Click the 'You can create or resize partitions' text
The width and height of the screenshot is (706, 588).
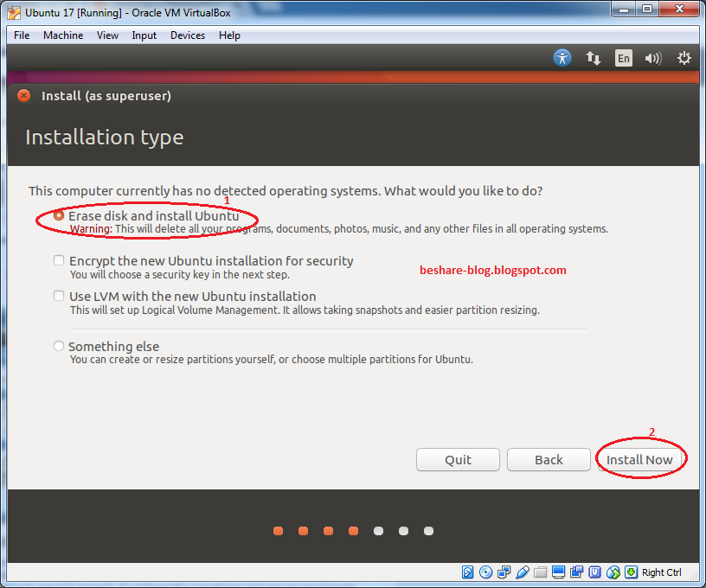pos(272,360)
